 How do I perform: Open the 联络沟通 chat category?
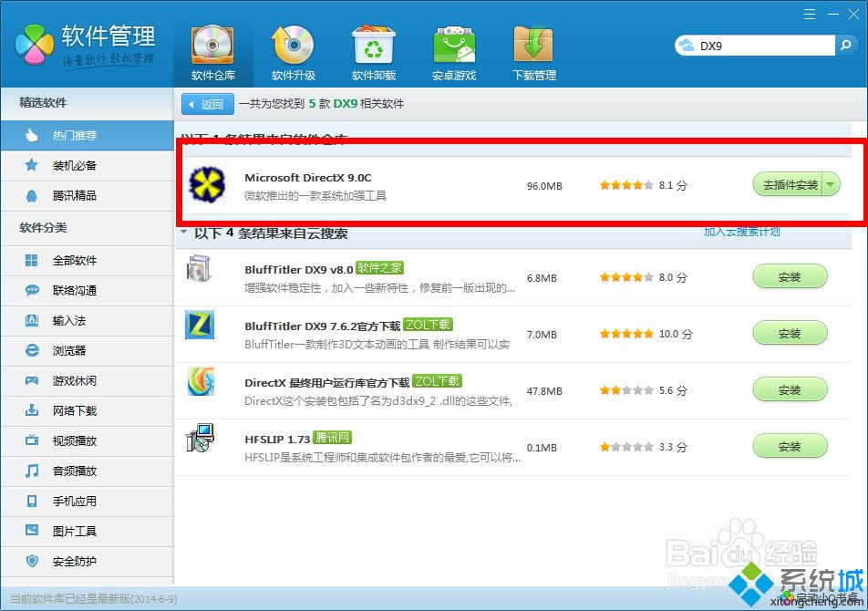[x=87, y=291]
